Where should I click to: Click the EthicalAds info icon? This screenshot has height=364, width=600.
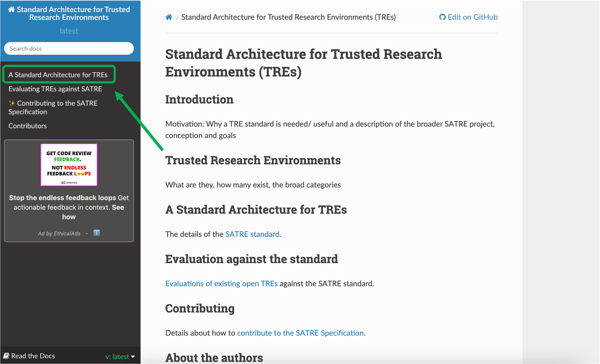pyautogui.click(x=97, y=233)
